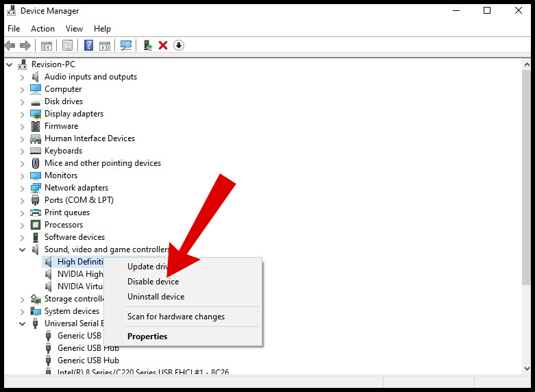Click the Forward arrow toolbar icon
Viewport: 535px width, 392px height.
point(25,45)
